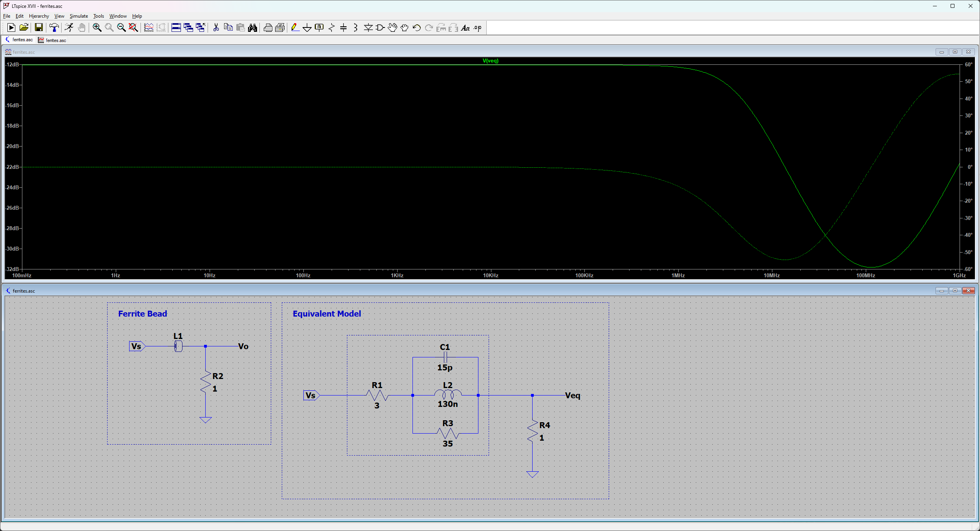Select the Copy tool icon
This screenshot has height=531, width=980.
[x=228, y=27]
